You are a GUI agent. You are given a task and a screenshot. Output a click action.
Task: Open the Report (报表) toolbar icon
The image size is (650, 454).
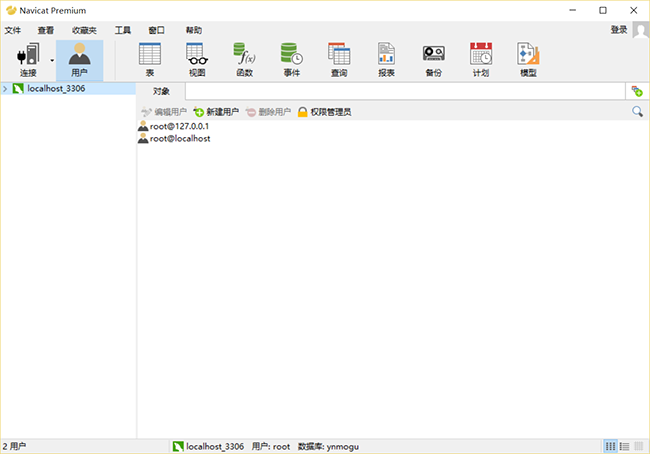(386, 60)
